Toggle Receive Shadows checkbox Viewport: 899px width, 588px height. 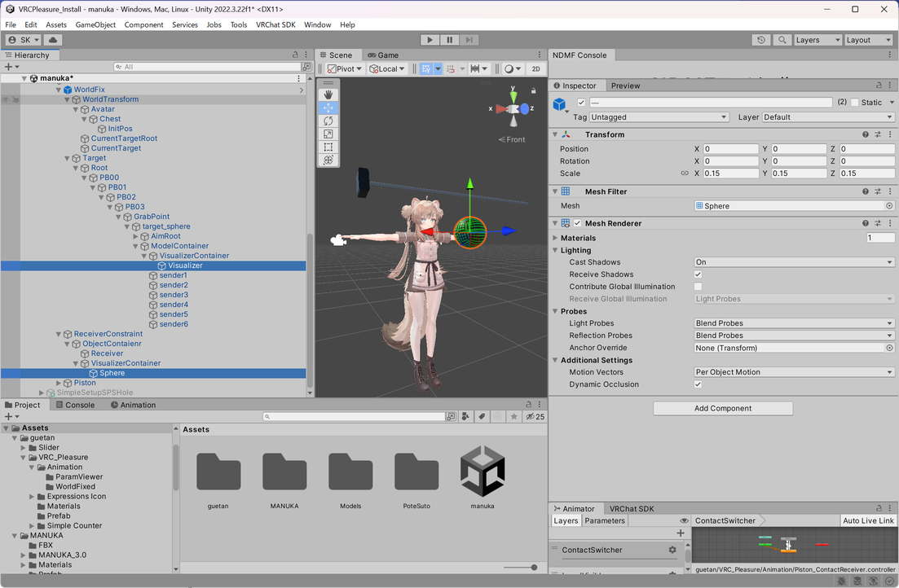point(698,274)
